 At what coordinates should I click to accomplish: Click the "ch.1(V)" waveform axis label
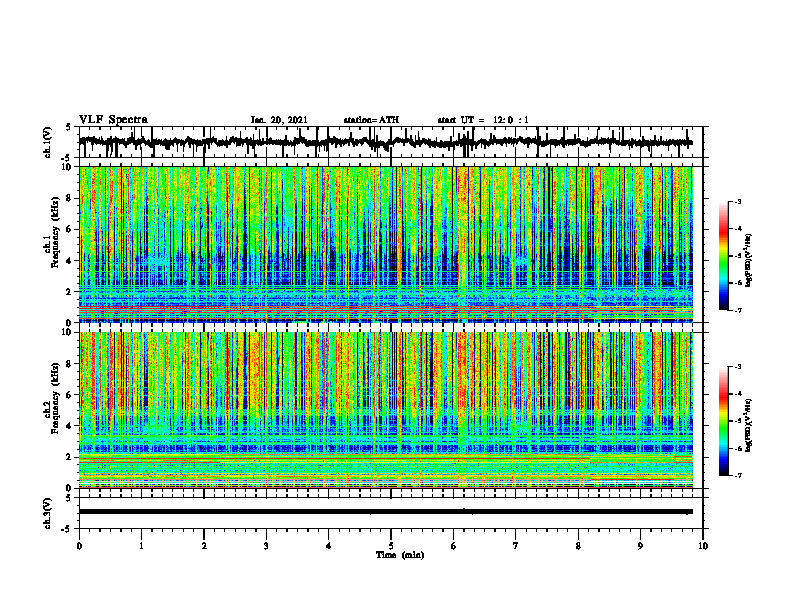48,142
